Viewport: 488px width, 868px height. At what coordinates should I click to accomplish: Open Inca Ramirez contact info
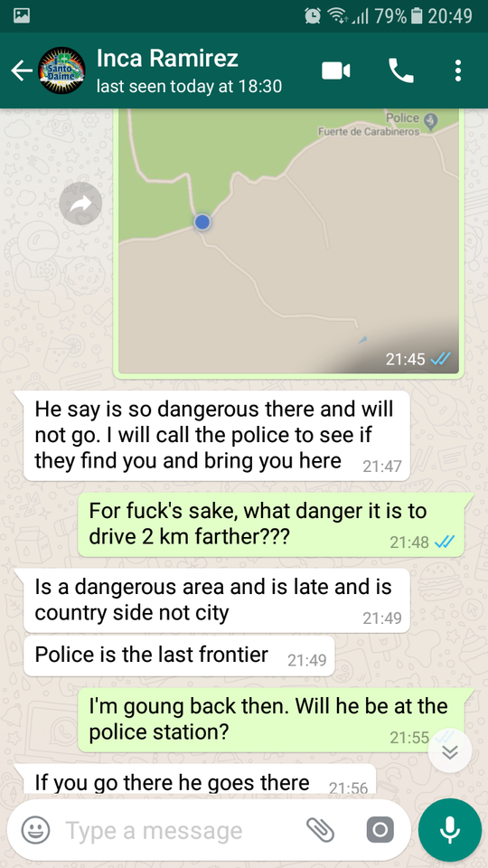(x=189, y=71)
